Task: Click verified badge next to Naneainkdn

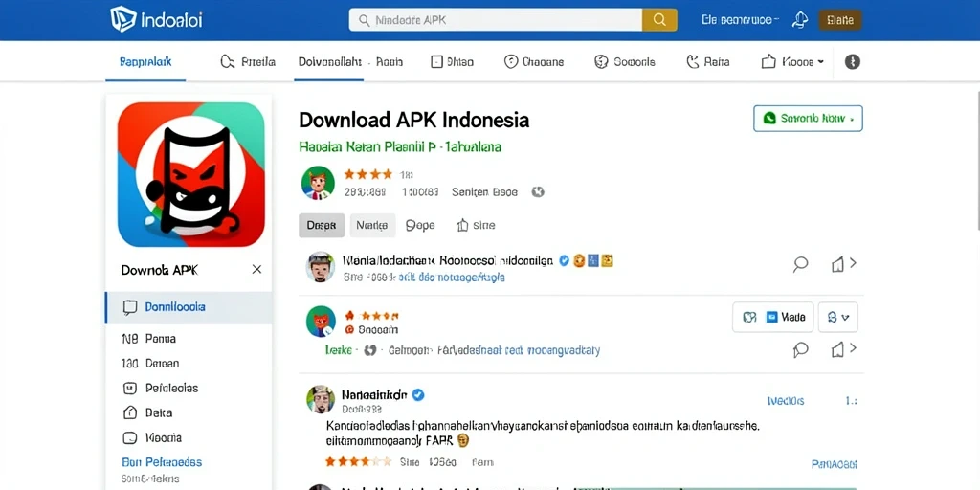Action: coord(419,395)
